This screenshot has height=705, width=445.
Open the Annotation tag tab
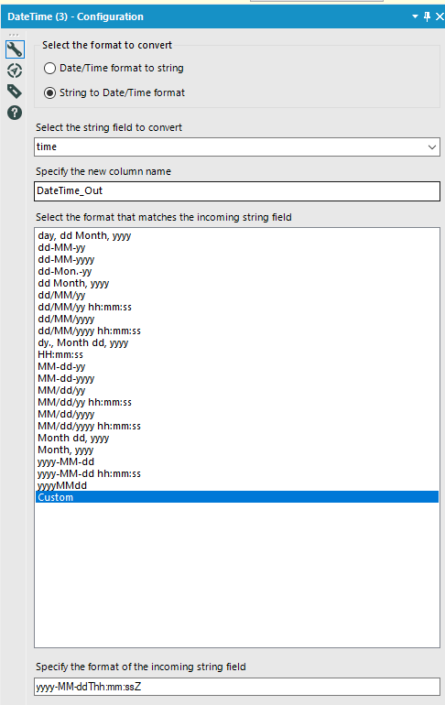point(14,91)
